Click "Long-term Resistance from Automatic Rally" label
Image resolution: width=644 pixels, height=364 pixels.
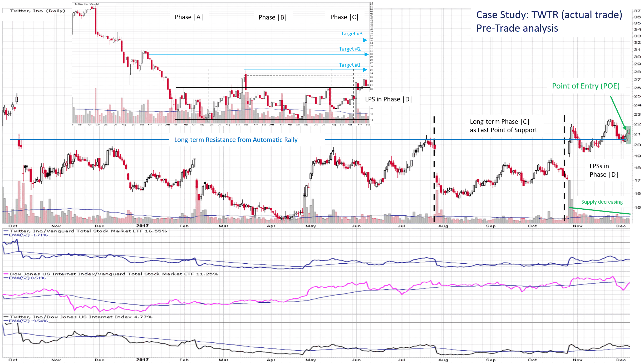point(236,140)
